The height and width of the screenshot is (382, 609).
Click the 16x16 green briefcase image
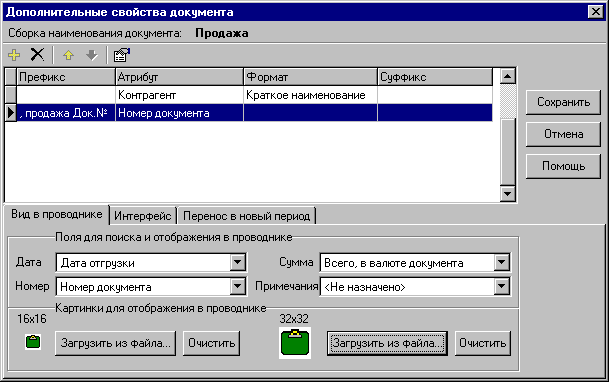[33, 342]
